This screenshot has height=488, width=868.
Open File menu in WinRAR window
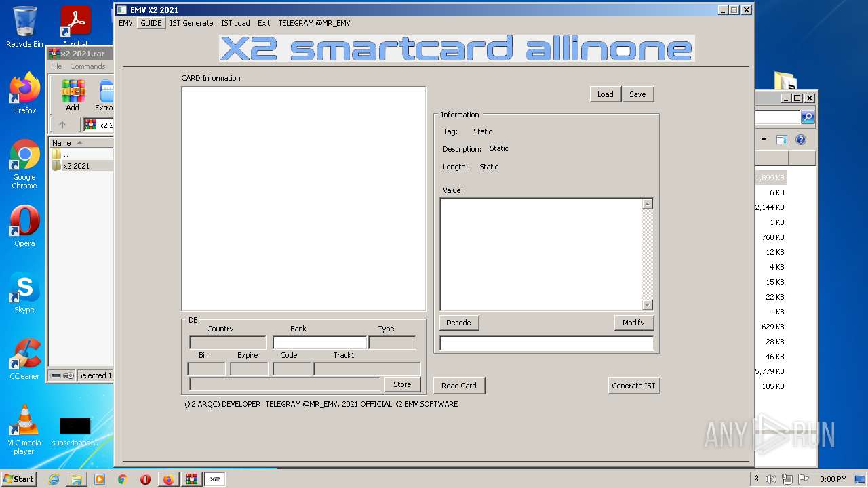click(56, 66)
